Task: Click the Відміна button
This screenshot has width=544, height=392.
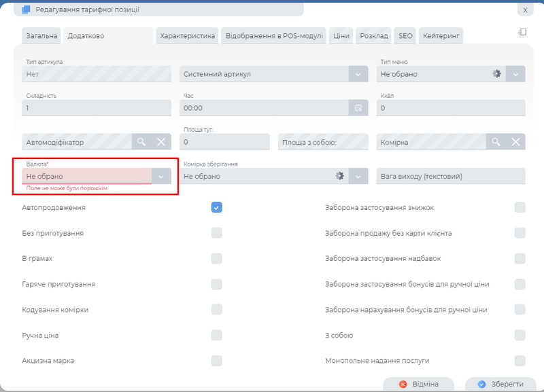Action: tap(418, 384)
